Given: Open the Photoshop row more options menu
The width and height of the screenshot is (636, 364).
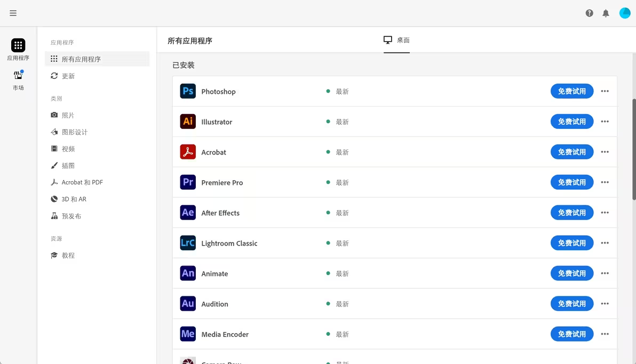Looking at the screenshot, I should [x=605, y=91].
